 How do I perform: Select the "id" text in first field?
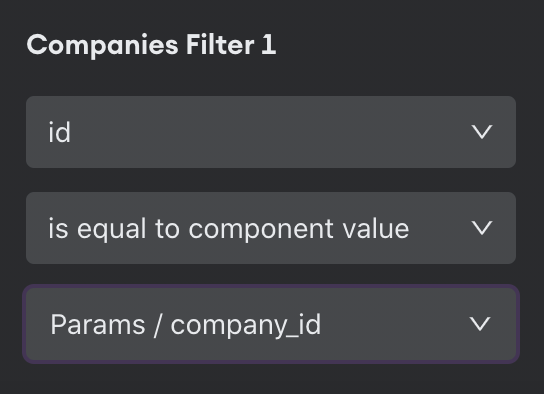tap(59, 132)
